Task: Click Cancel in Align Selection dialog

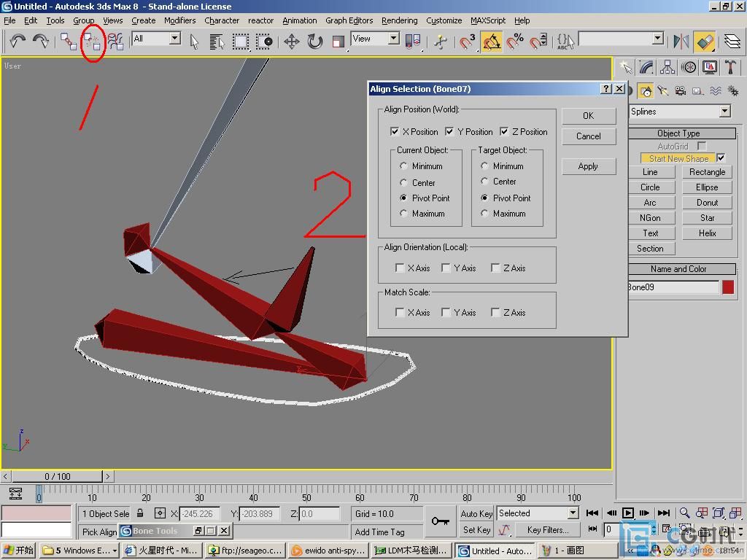Action: click(589, 136)
